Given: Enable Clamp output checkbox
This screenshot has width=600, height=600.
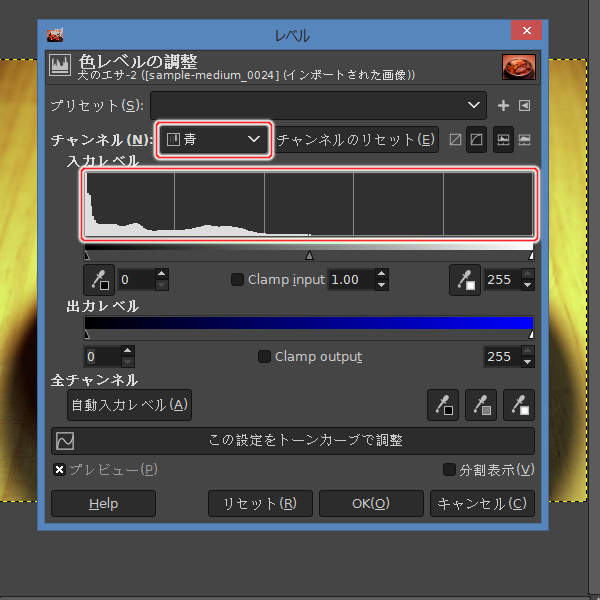Looking at the screenshot, I should coord(264,356).
